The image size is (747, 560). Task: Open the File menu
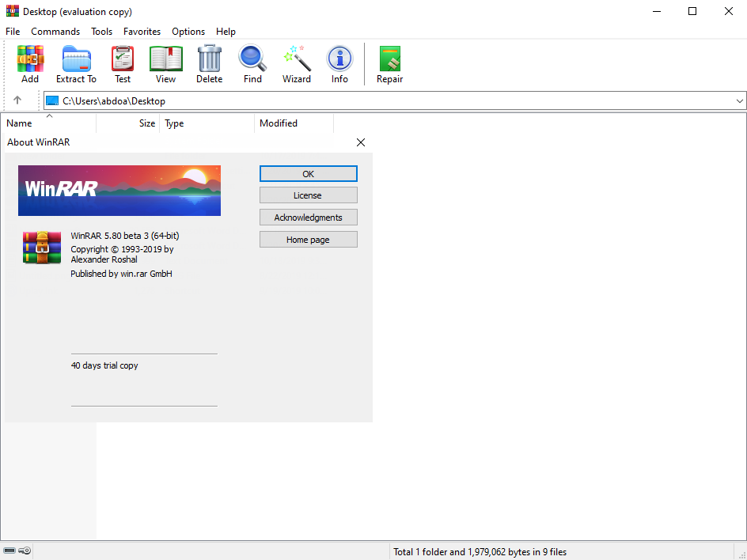pyautogui.click(x=13, y=32)
